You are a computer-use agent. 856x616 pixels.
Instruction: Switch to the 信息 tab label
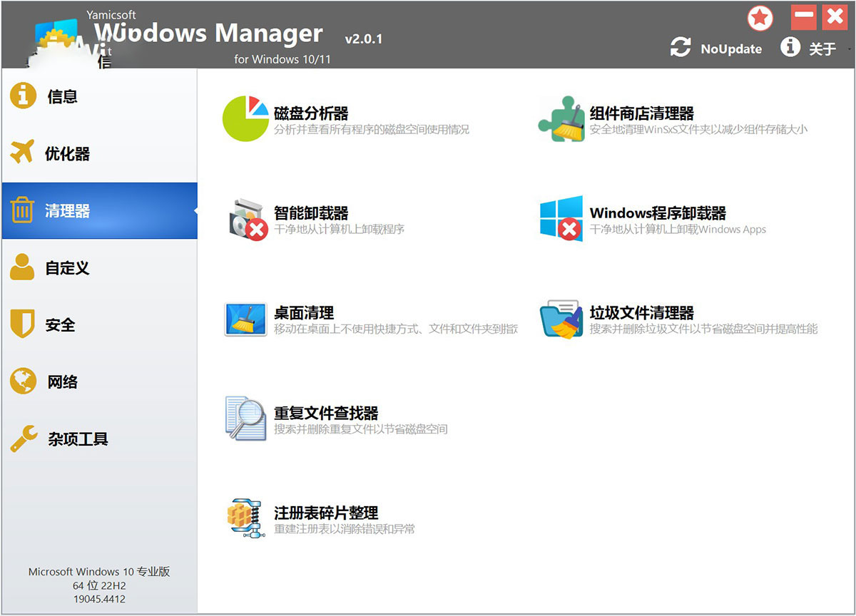tap(63, 96)
